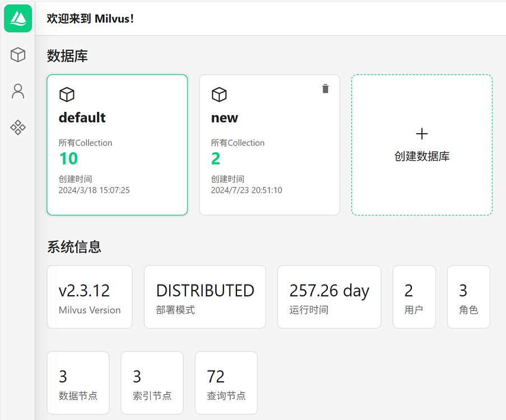The height and width of the screenshot is (420, 506).
Task: Click the Milvus Version v2.3.12 card
Action: click(x=90, y=297)
